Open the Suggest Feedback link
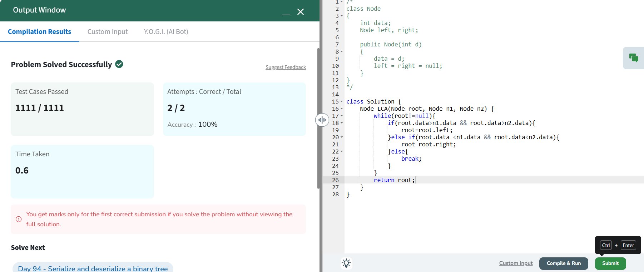Screen dimensions: 644x272 pyautogui.click(x=286, y=67)
